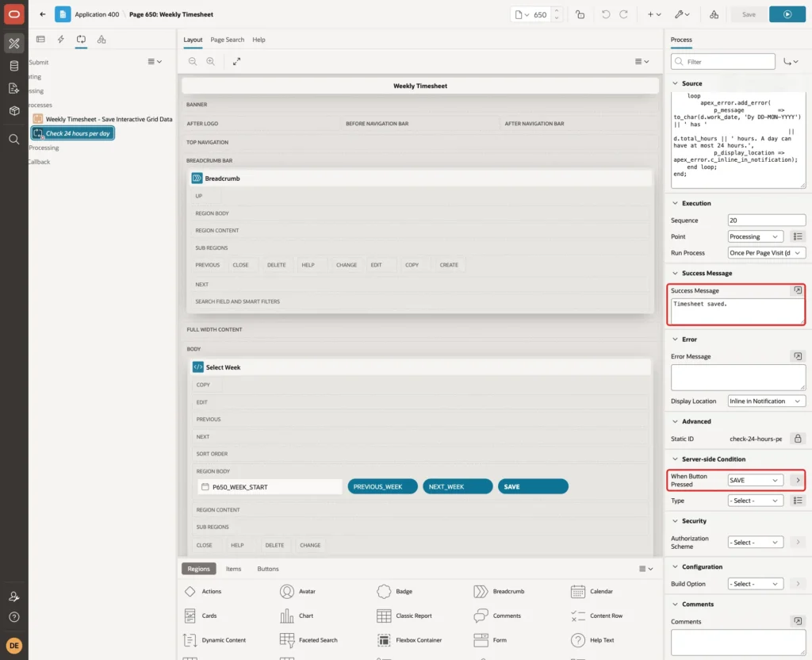Screen dimensions: 812x660
Task: Click the Oracle APEX home logo
Action: tap(14, 14)
